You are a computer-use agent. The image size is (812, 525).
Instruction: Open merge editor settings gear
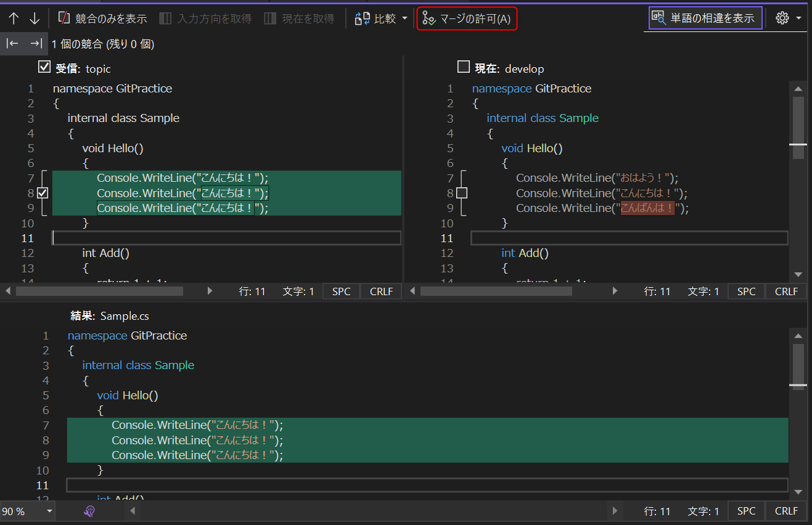pos(782,18)
